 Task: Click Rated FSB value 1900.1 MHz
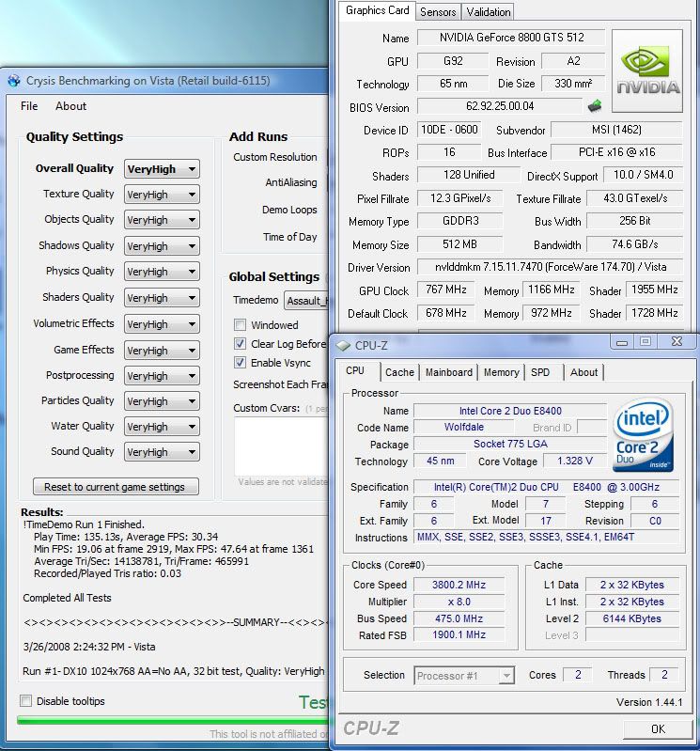pyautogui.click(x=459, y=634)
